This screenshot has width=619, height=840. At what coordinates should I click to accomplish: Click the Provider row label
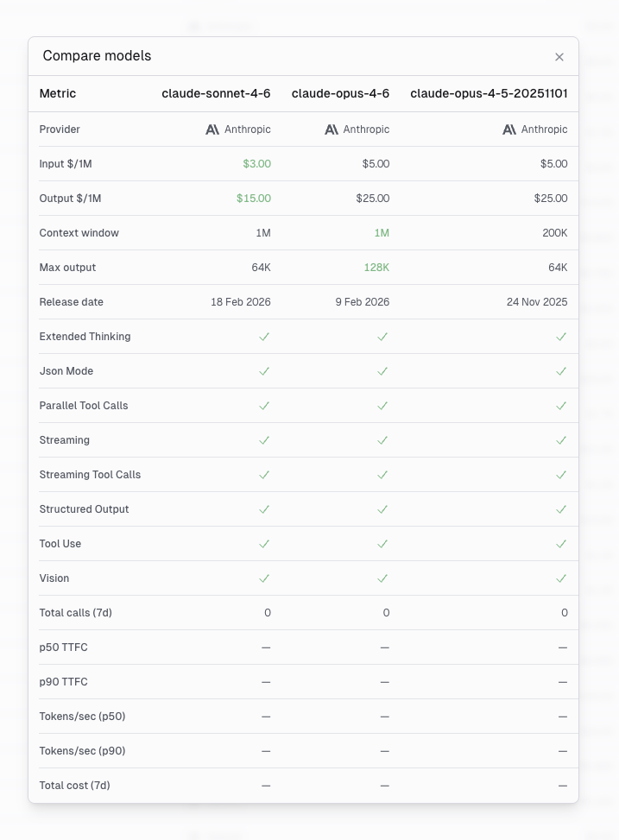(60, 129)
